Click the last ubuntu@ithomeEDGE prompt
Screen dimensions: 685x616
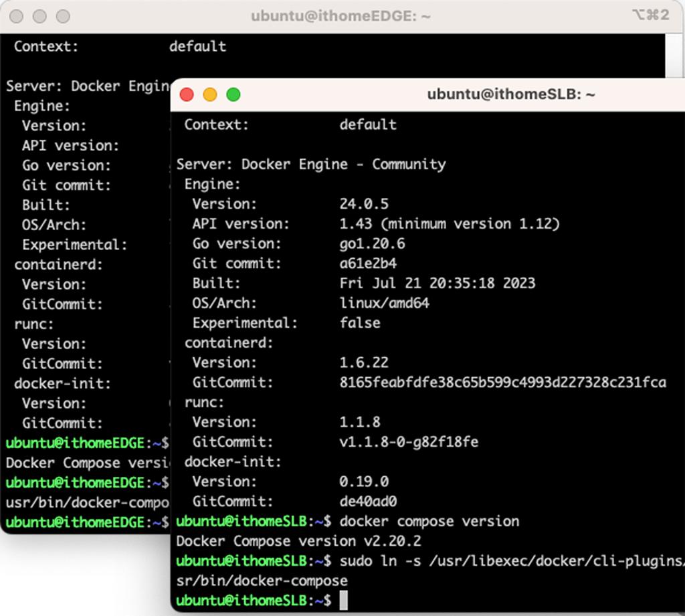click(87, 522)
